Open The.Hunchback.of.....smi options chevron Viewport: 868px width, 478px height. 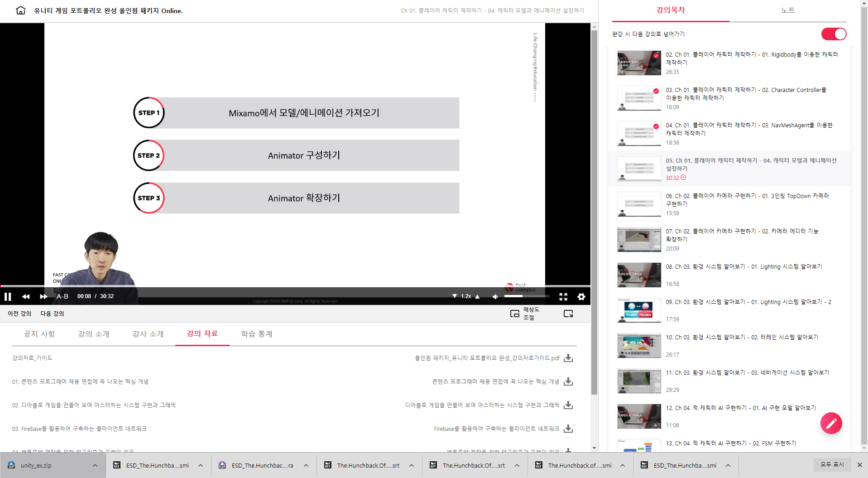tap(623, 465)
